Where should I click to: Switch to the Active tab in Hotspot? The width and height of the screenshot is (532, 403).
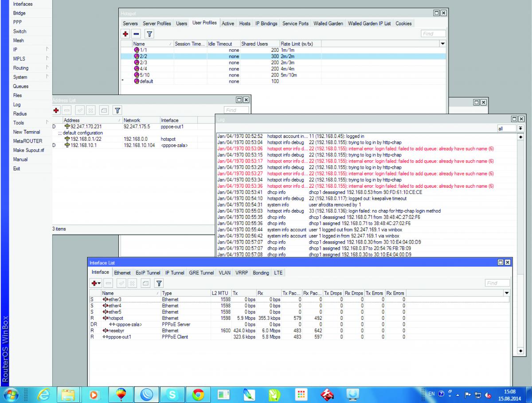coord(227,23)
